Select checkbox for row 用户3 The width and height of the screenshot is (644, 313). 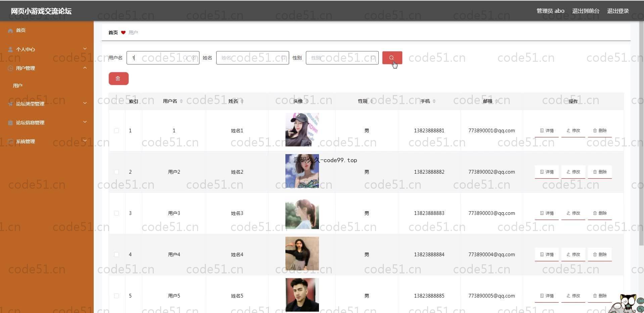pos(117,213)
